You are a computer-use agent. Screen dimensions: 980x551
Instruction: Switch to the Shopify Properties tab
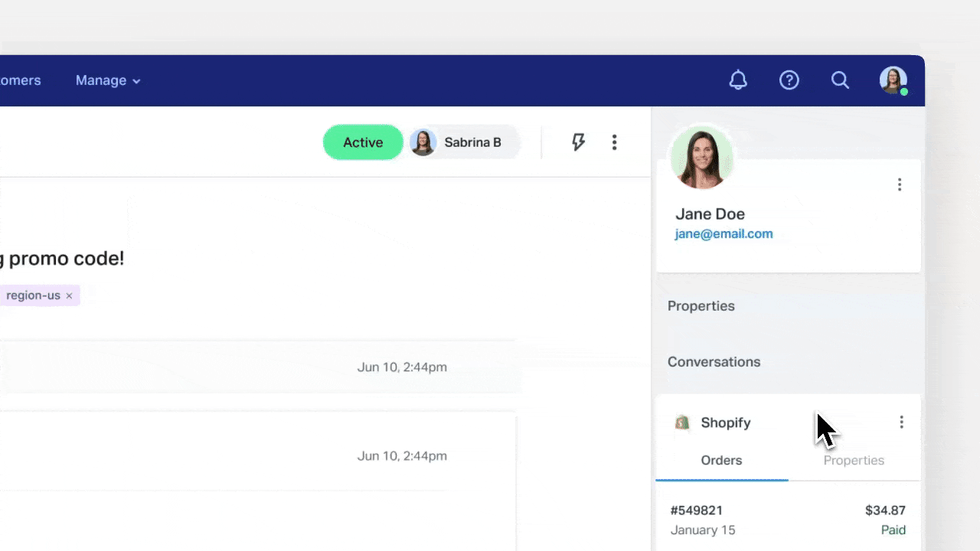click(854, 461)
